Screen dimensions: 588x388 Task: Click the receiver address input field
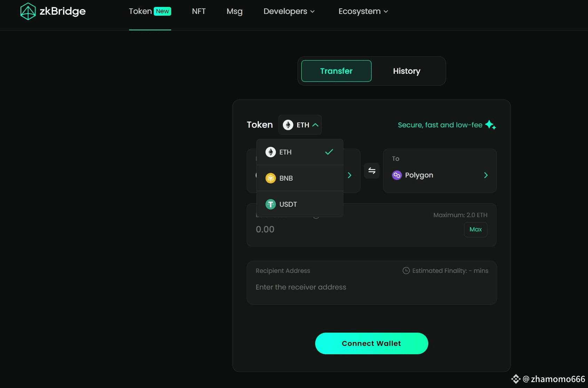[x=372, y=287]
